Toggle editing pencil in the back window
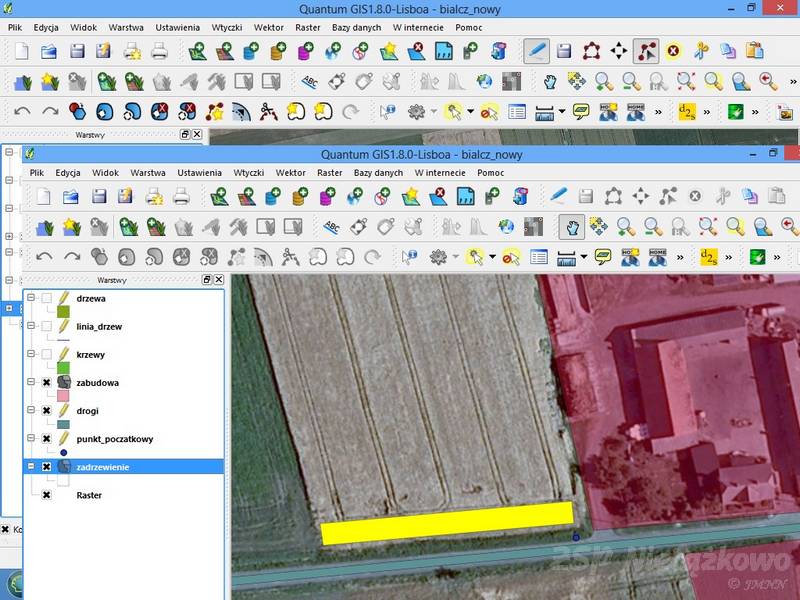The height and width of the screenshot is (600, 800). point(537,51)
